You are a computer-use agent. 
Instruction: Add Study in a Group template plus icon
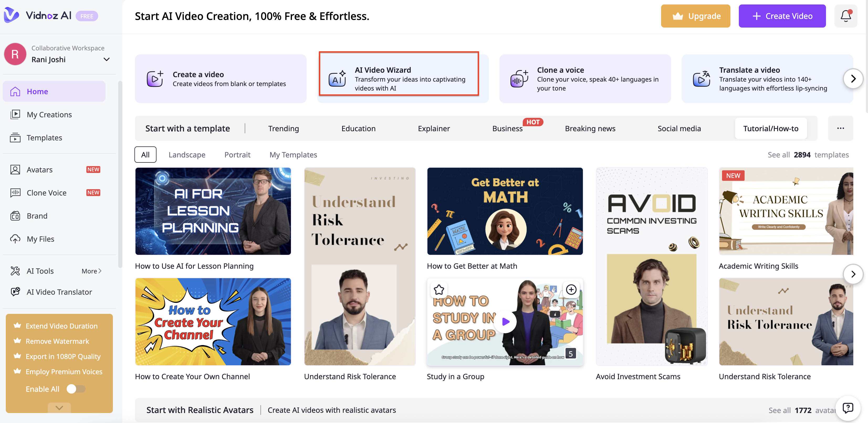tap(571, 289)
